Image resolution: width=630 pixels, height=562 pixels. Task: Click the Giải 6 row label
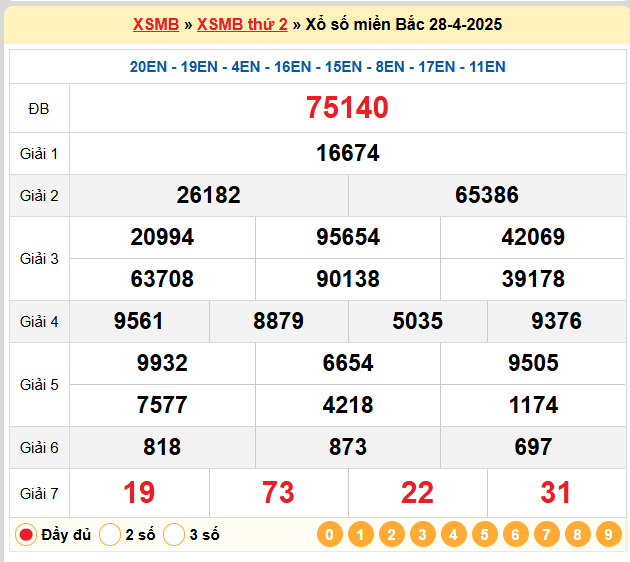click(39, 448)
